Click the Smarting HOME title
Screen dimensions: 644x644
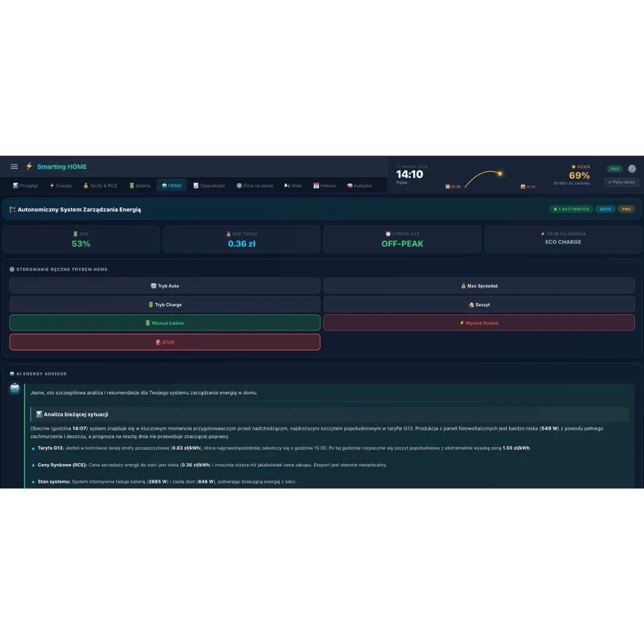(x=62, y=167)
